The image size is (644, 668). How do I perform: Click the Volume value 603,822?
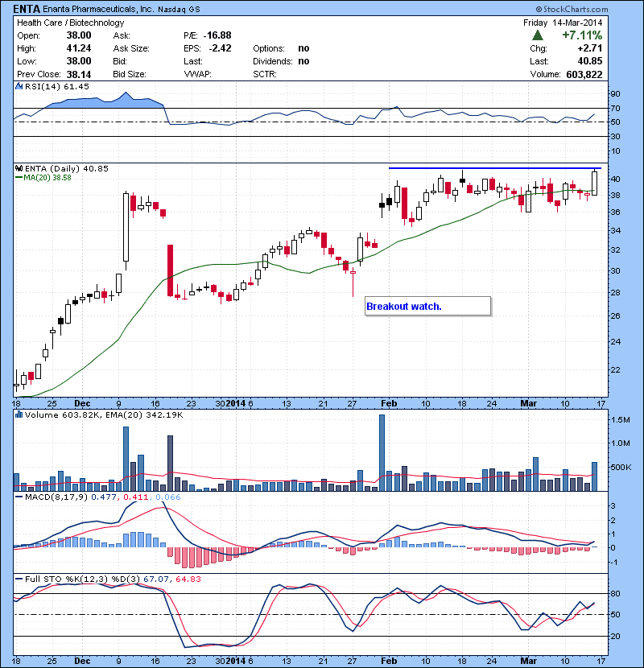(x=584, y=75)
